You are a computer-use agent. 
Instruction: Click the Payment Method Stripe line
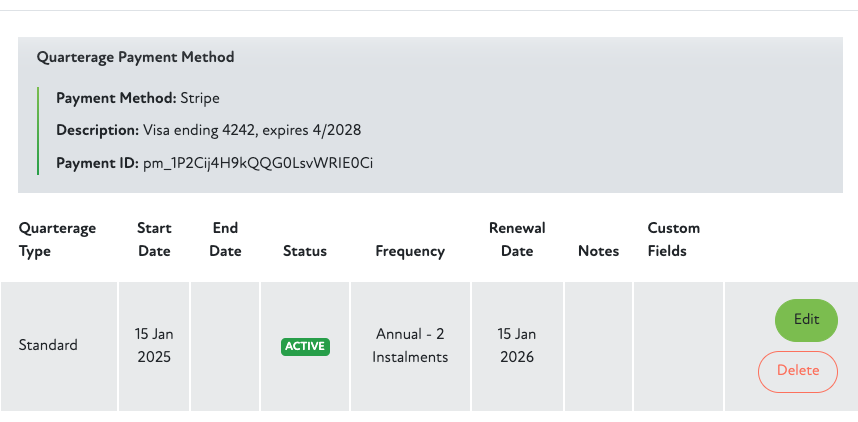point(137,98)
